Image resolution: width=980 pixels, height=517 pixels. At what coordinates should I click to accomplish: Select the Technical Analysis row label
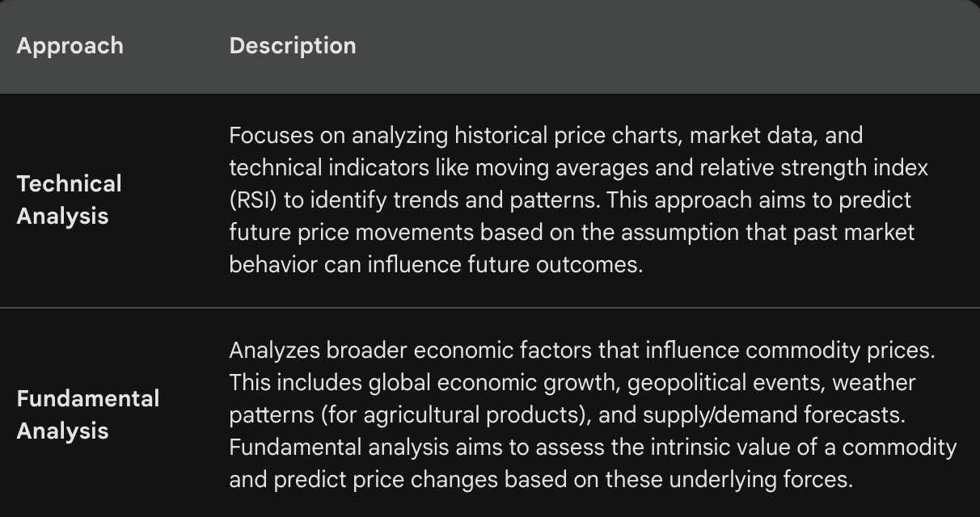click(x=70, y=200)
